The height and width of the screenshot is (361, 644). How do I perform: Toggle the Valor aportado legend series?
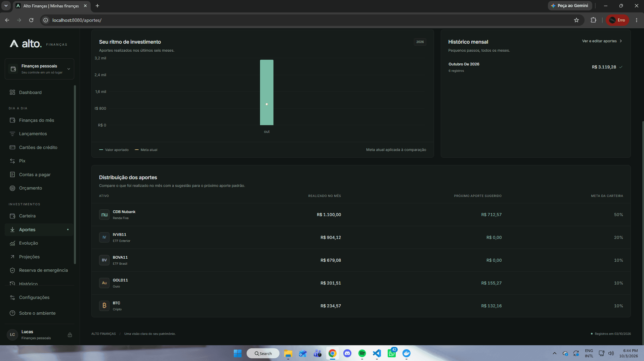(x=114, y=150)
